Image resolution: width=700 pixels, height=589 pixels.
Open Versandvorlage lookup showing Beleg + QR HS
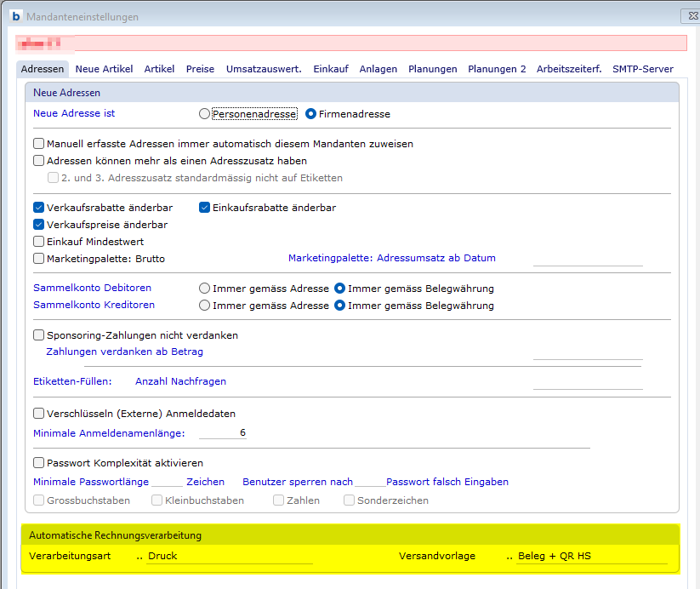509,557
